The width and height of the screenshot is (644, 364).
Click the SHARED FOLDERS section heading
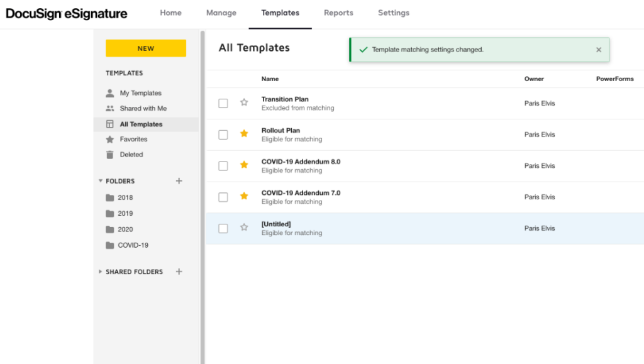click(x=134, y=272)
